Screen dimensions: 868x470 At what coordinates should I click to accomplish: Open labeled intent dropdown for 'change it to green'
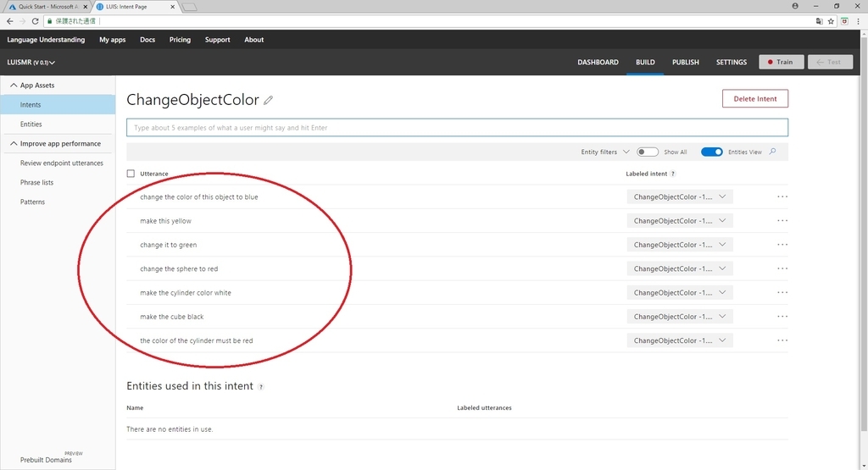[x=680, y=245]
